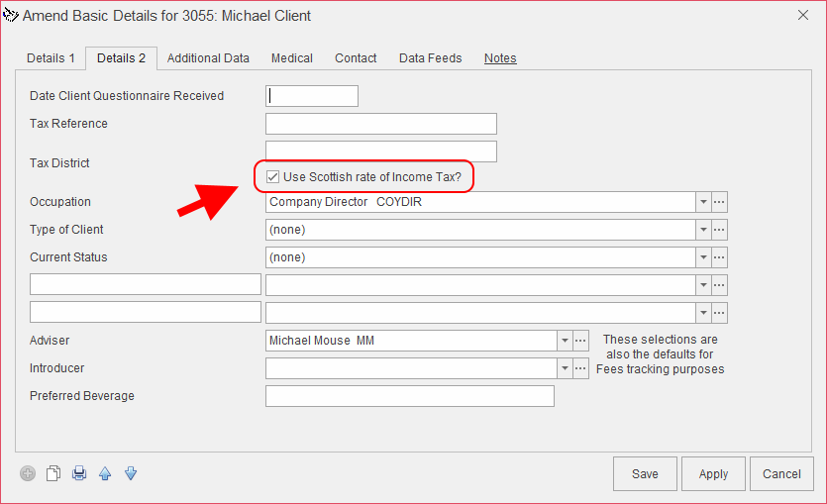The image size is (827, 504).
Task: Click the blue down arrow icon
Action: [130, 473]
